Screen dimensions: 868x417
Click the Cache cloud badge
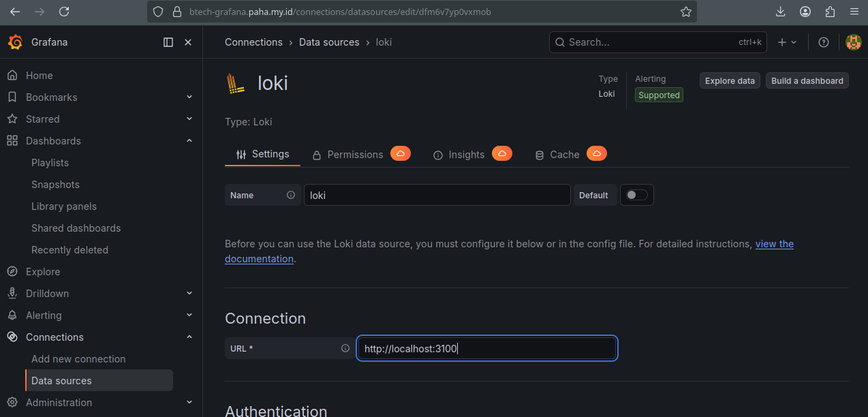pos(597,153)
